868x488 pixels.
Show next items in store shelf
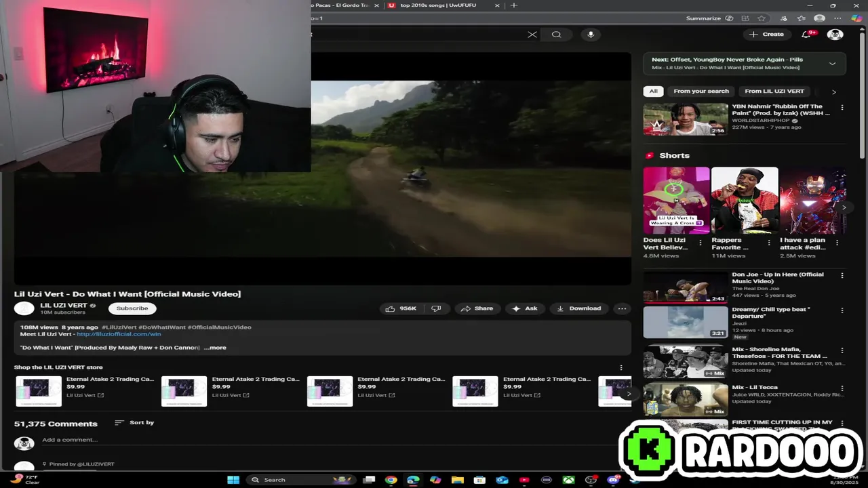coord(629,393)
